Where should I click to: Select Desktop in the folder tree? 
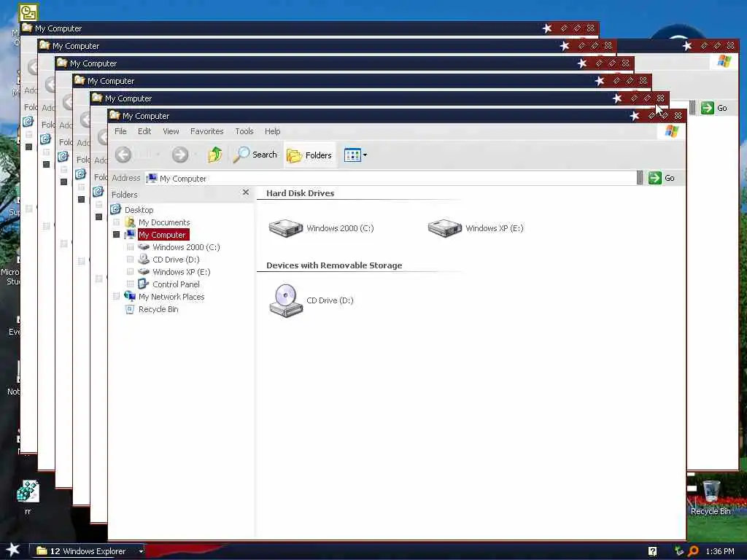139,209
